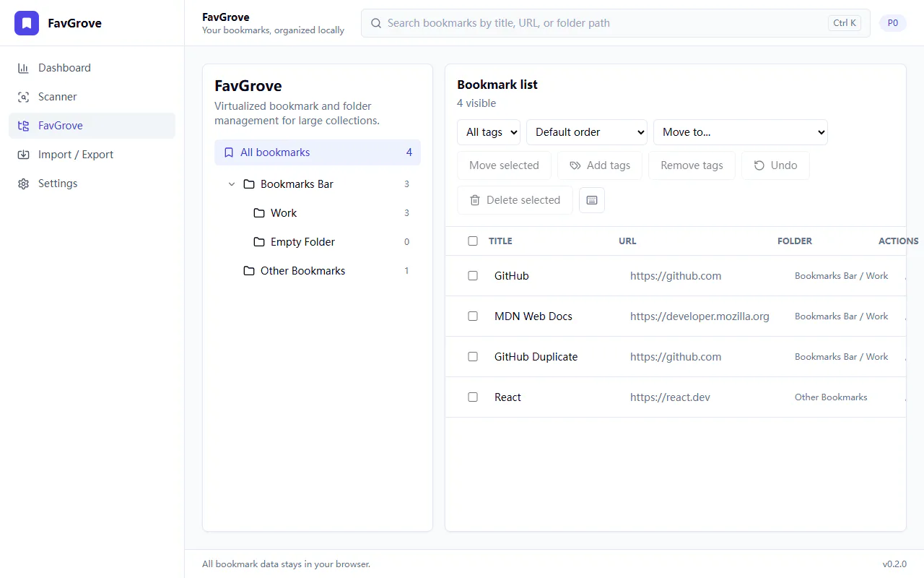924x578 pixels.
Task: Open the Scanner page
Action: click(92, 97)
